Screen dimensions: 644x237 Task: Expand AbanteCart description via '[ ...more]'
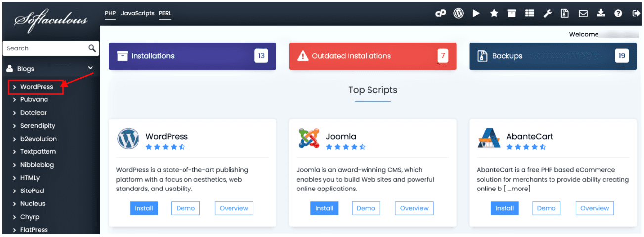pos(516,189)
